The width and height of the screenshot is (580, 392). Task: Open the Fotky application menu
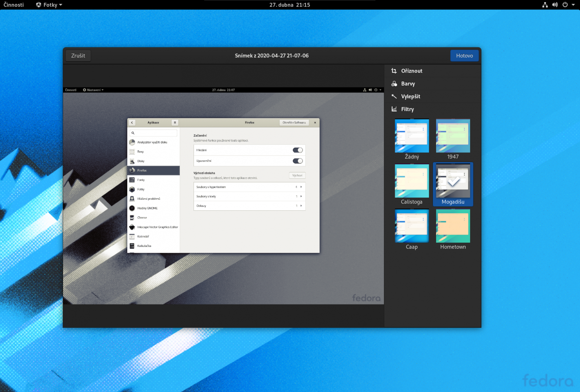pyautogui.click(x=49, y=5)
